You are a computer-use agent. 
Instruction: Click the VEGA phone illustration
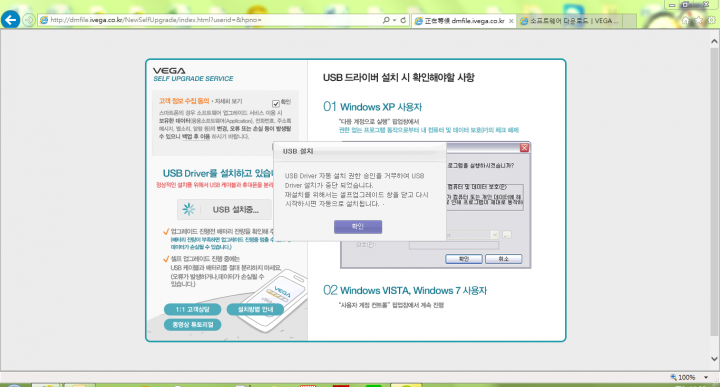[273, 301]
